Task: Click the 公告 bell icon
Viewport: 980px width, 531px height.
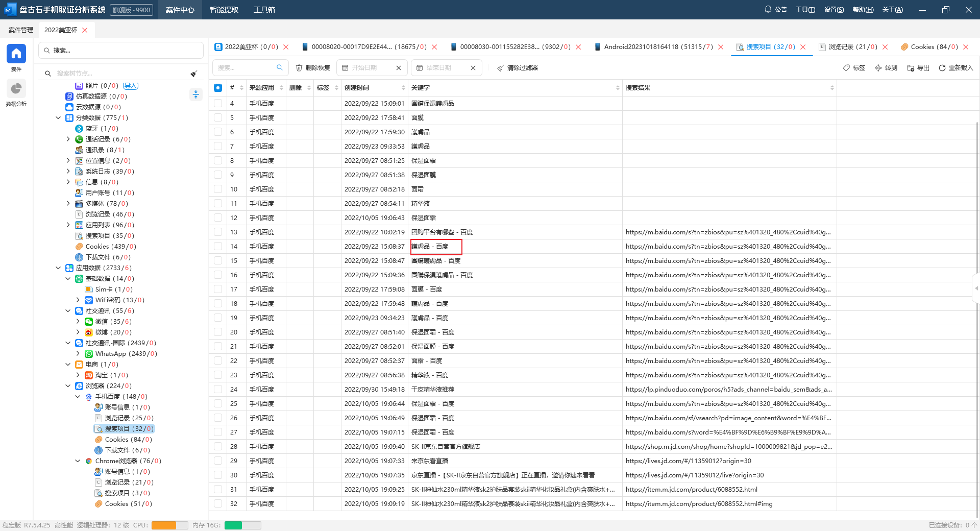Action: click(x=768, y=10)
